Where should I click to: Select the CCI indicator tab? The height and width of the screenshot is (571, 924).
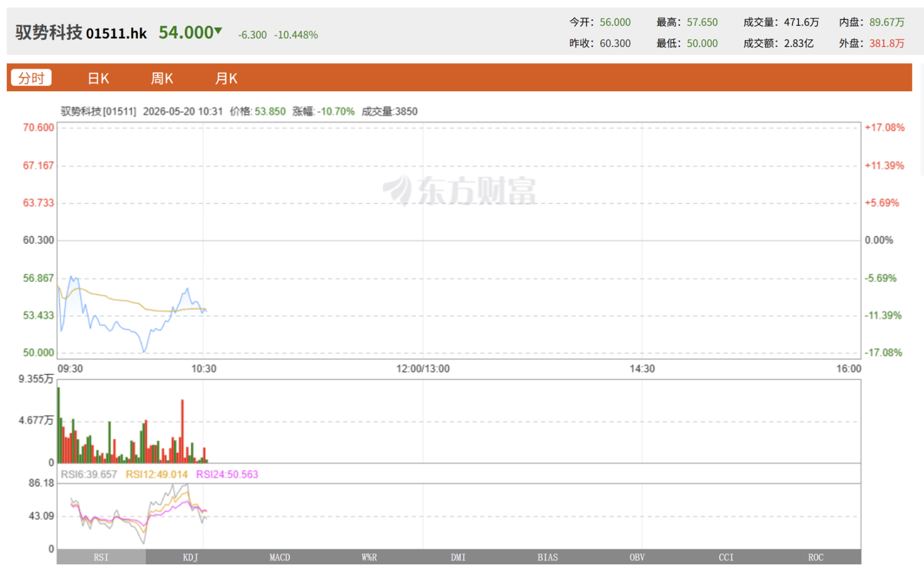click(x=726, y=557)
